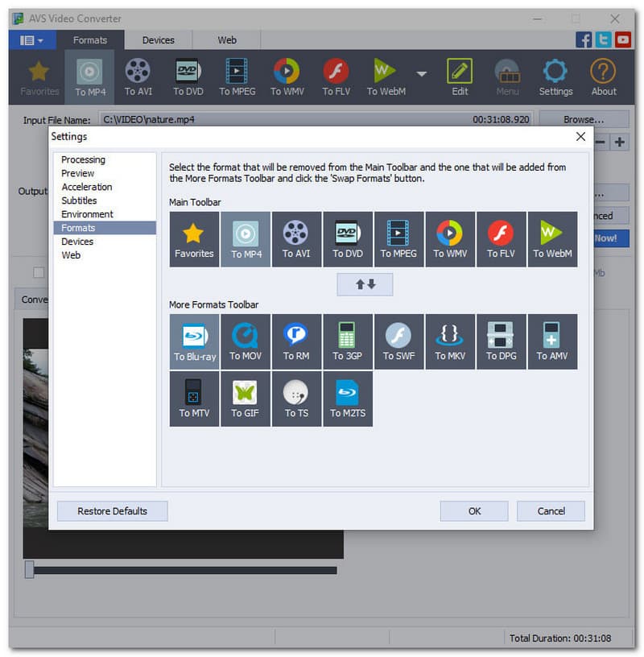The height and width of the screenshot is (657, 644).
Task: Open Processing settings category
Action: pos(105,159)
